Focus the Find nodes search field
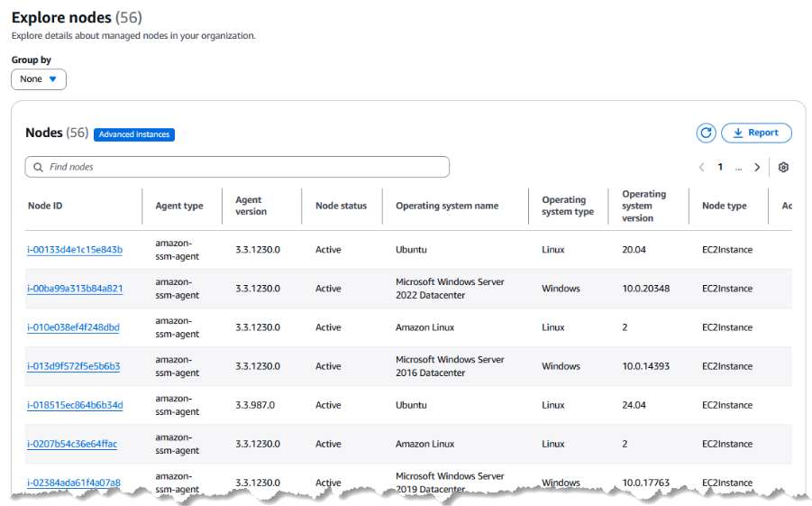 (237, 167)
